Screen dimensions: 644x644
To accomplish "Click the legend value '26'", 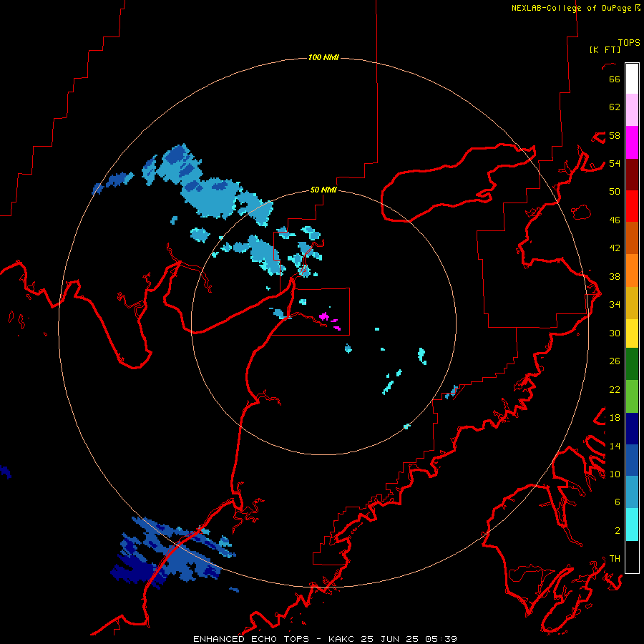I will tap(615, 361).
